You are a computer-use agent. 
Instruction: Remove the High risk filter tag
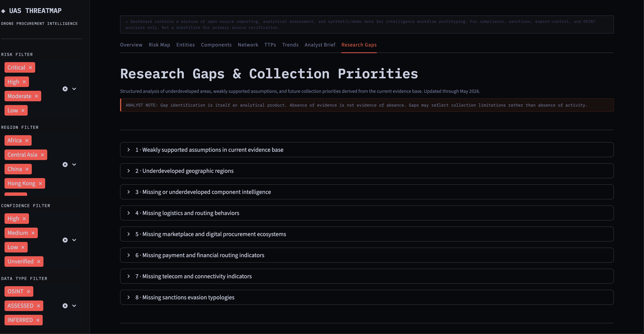(24, 82)
